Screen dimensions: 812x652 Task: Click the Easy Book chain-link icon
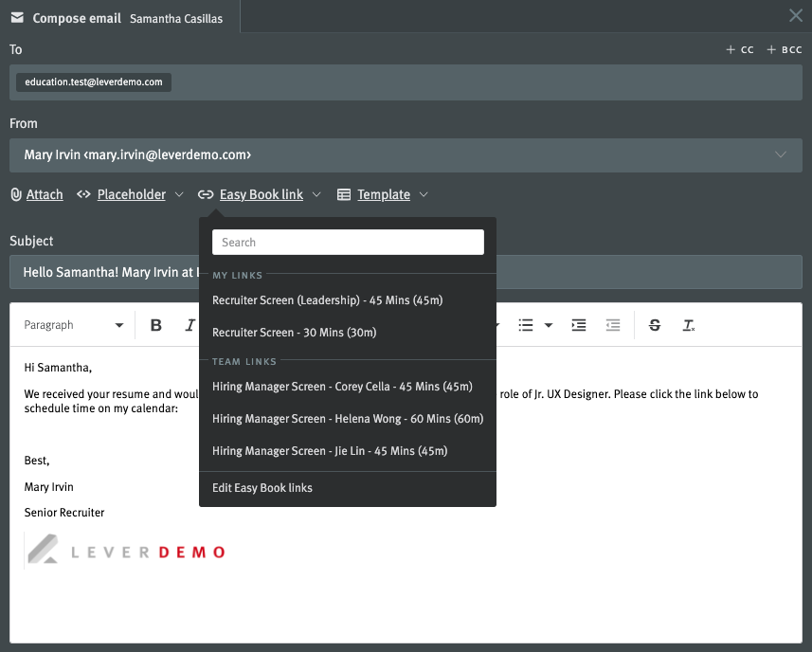tap(206, 194)
